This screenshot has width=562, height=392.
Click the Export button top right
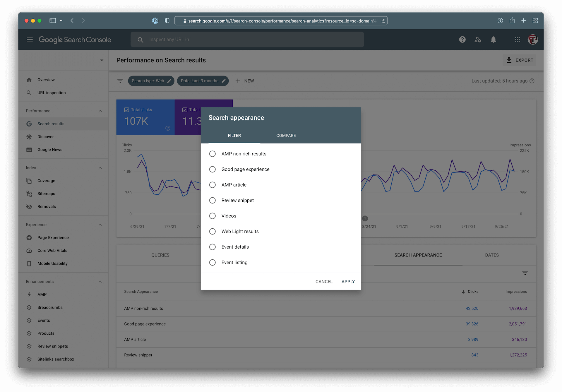520,60
